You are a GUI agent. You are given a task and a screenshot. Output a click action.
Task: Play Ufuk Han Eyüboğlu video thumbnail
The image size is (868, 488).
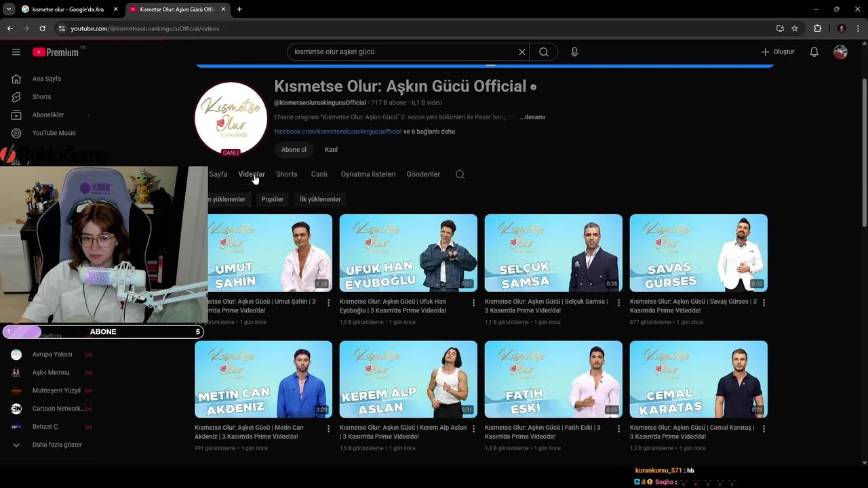point(408,253)
